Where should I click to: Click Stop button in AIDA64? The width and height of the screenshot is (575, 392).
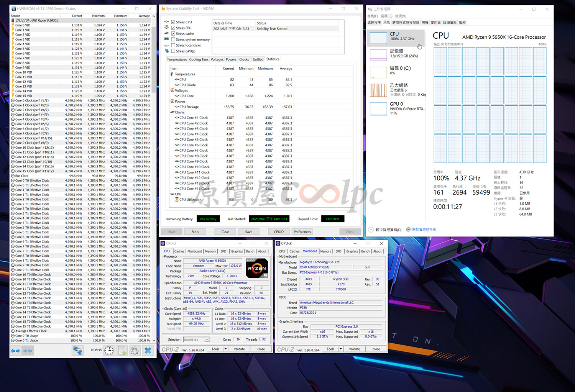tap(195, 232)
